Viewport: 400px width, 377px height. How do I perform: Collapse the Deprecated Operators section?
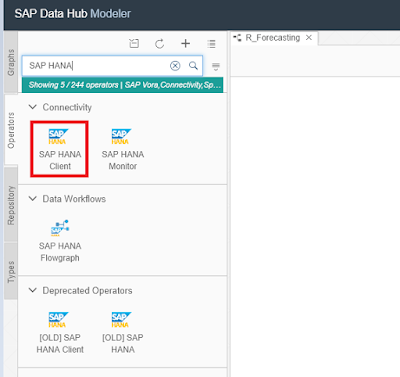tap(33, 290)
